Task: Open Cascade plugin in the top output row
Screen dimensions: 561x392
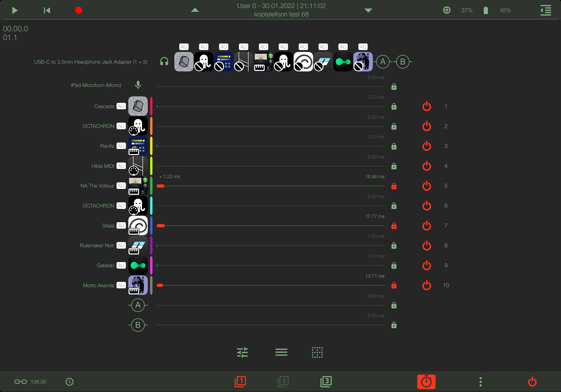Action: click(184, 62)
